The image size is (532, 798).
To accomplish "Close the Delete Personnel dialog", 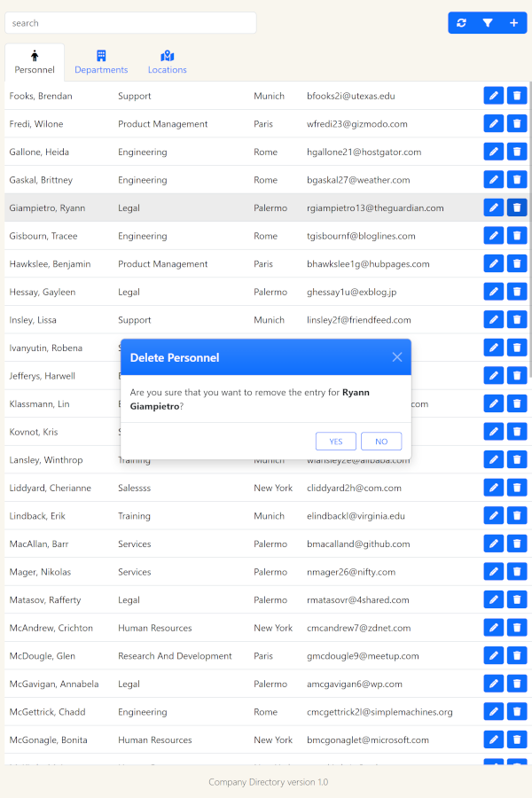I will coord(397,357).
